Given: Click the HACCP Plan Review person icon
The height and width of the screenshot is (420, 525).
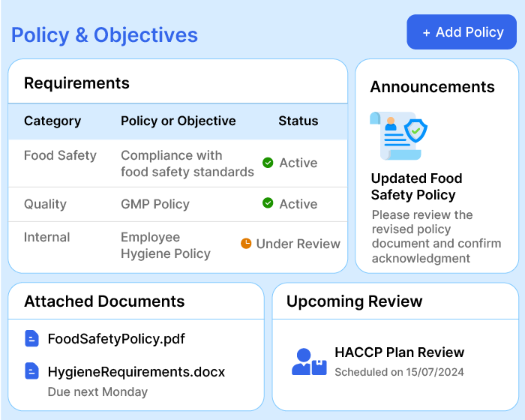Looking at the screenshot, I should 308,361.
